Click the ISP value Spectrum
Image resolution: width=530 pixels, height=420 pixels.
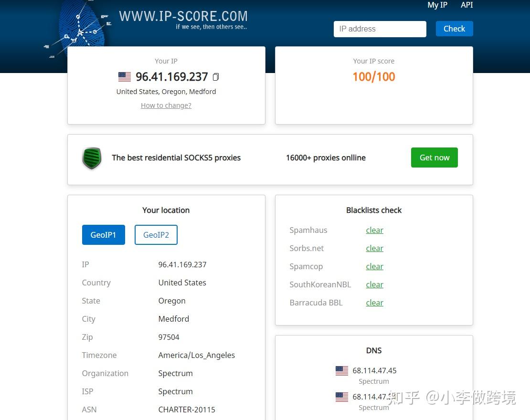[x=175, y=392]
